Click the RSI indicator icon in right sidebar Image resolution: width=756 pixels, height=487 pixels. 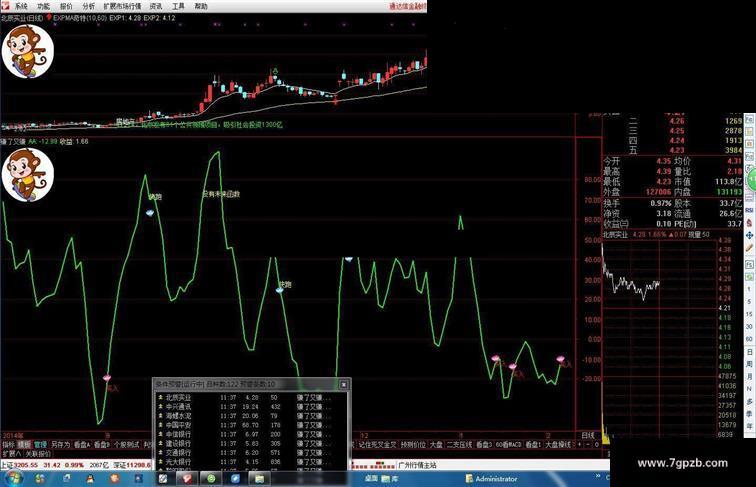(749, 210)
